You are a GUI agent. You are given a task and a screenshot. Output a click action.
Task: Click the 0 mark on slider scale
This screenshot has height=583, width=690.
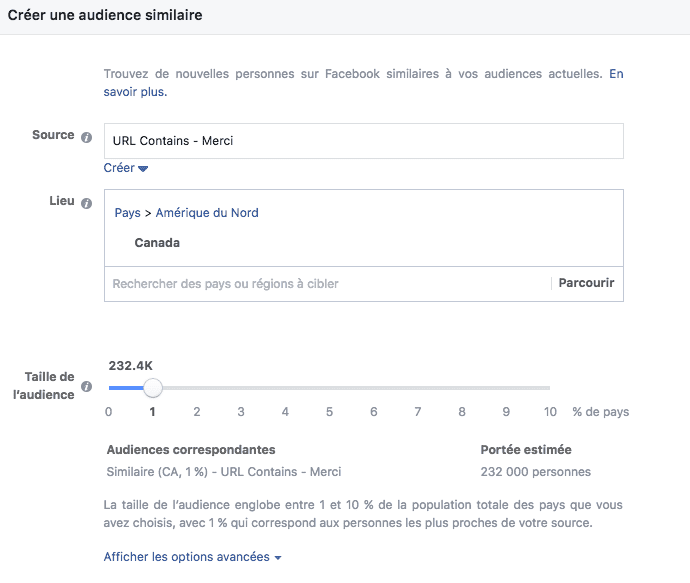pyautogui.click(x=108, y=411)
